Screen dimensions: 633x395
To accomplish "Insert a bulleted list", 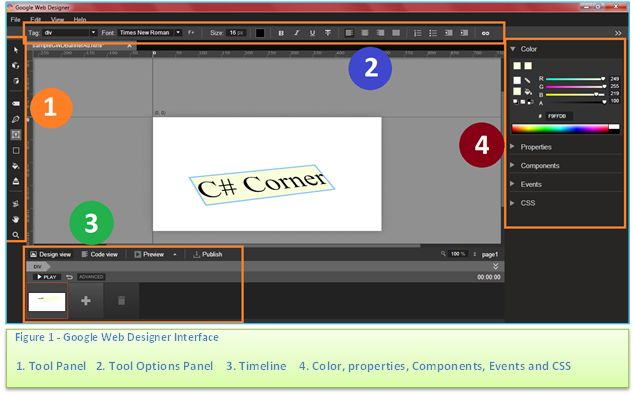I will [x=433, y=33].
